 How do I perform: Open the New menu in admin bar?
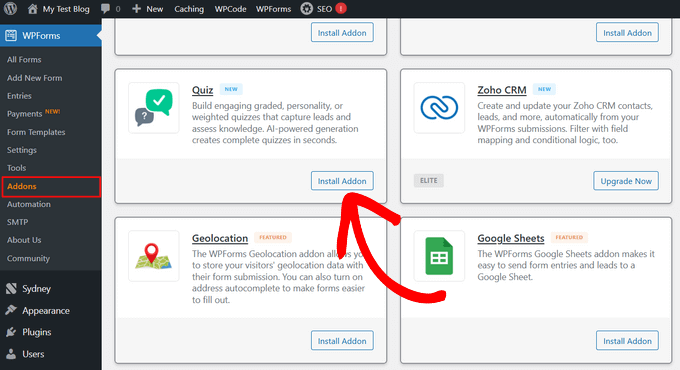pos(154,9)
